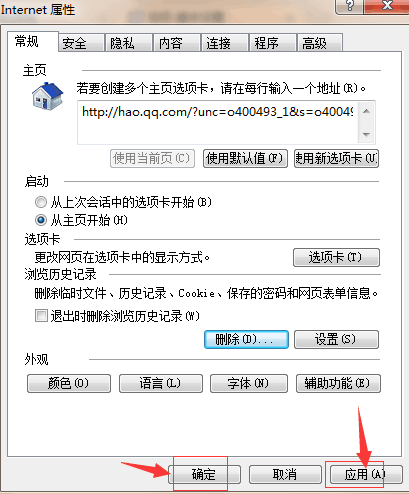The image size is (409, 494).
Task: Close the Internet 属性 dialog
Action: (388, 6)
